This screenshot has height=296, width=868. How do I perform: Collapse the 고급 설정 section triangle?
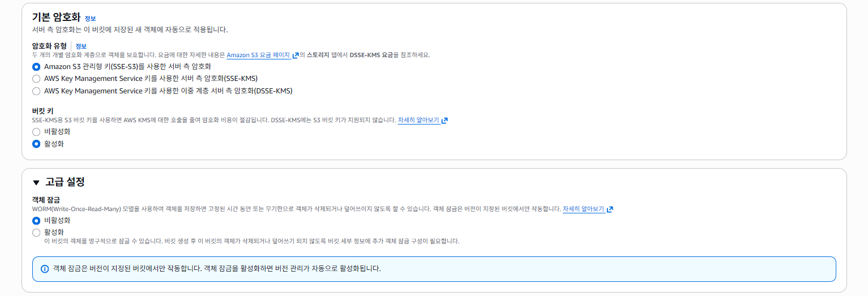[36, 182]
